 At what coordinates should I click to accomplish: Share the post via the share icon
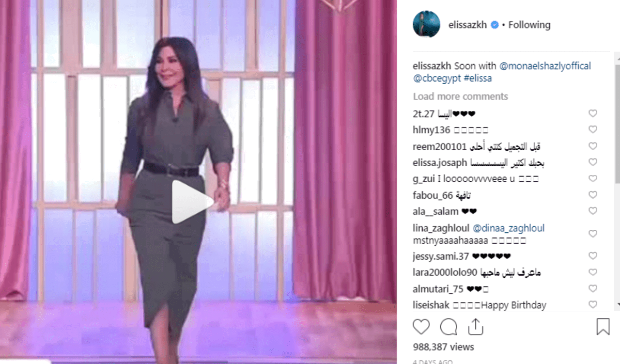click(475, 327)
